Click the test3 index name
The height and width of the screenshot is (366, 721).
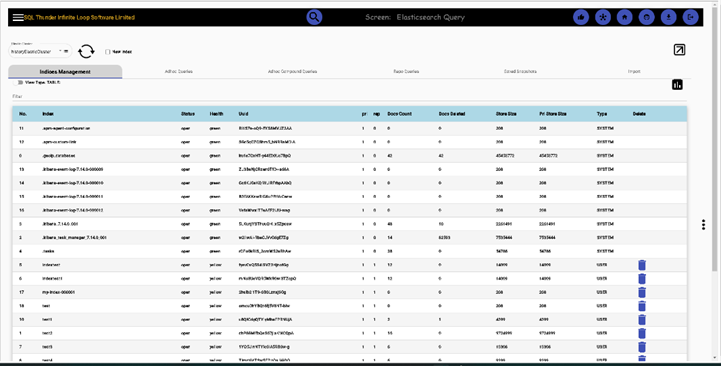click(47, 347)
